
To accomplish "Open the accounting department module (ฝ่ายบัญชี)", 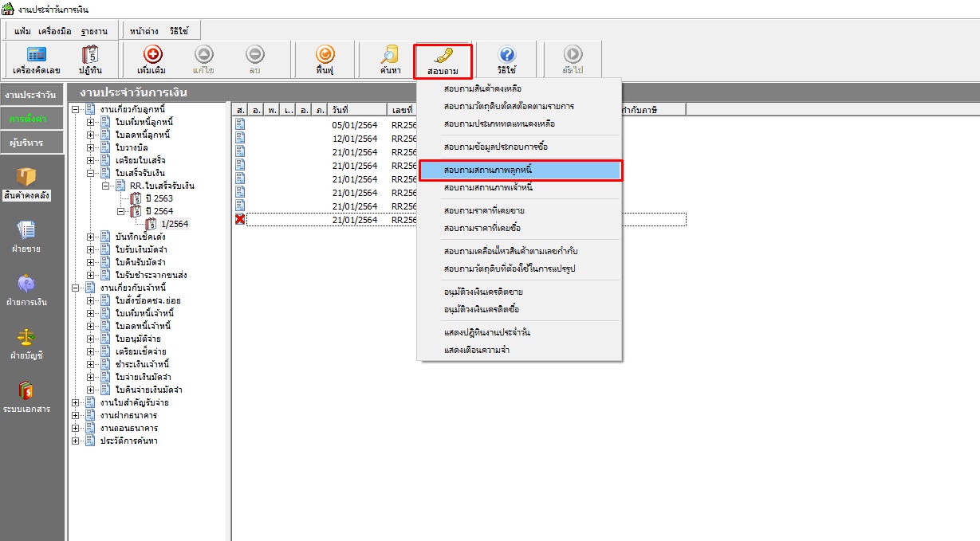I will 26,344.
